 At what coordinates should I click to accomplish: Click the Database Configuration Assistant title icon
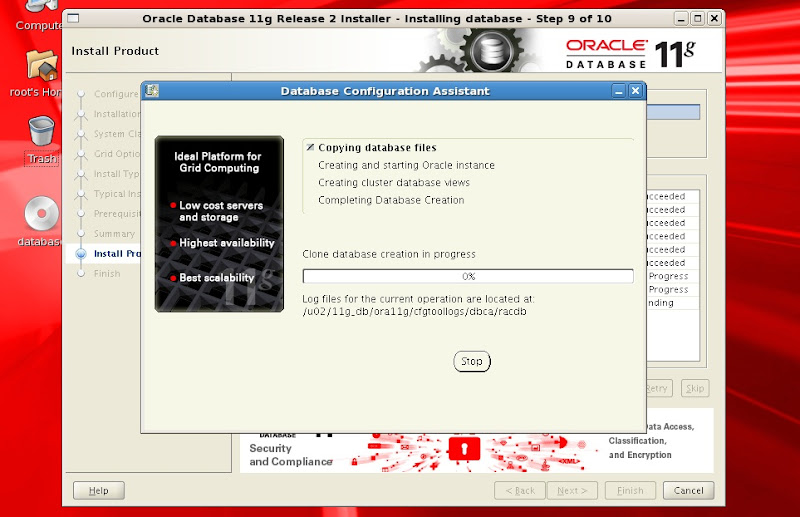(152, 91)
